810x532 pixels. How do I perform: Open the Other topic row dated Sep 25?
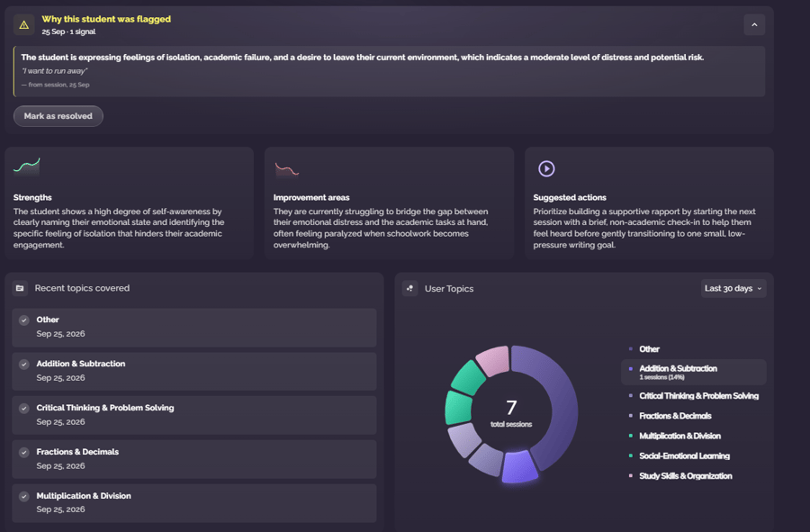(x=194, y=328)
